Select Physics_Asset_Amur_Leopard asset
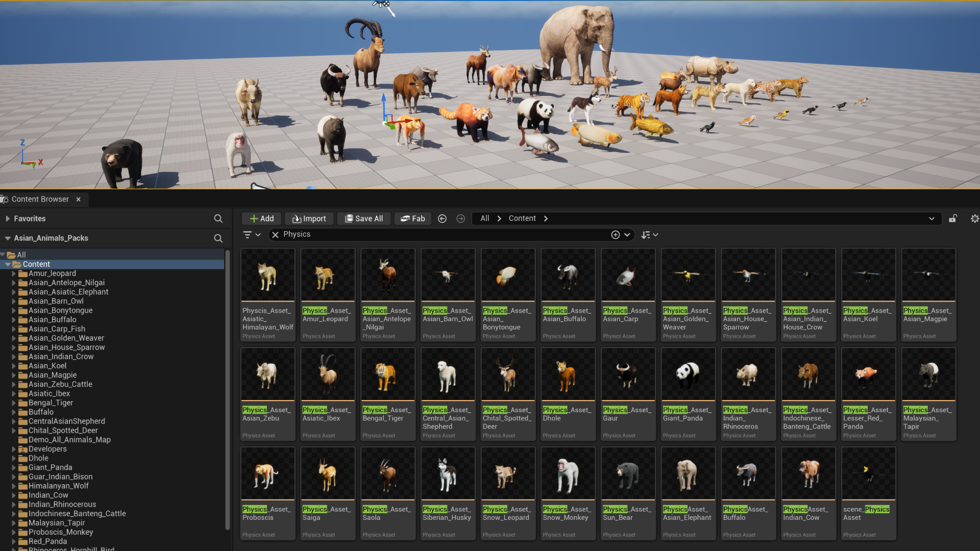Image resolution: width=980 pixels, height=551 pixels. click(x=328, y=294)
